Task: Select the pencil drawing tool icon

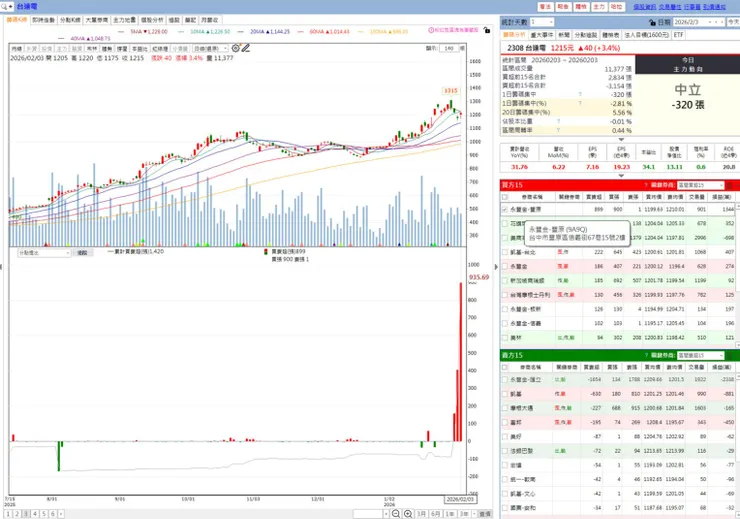Action: coord(245,48)
